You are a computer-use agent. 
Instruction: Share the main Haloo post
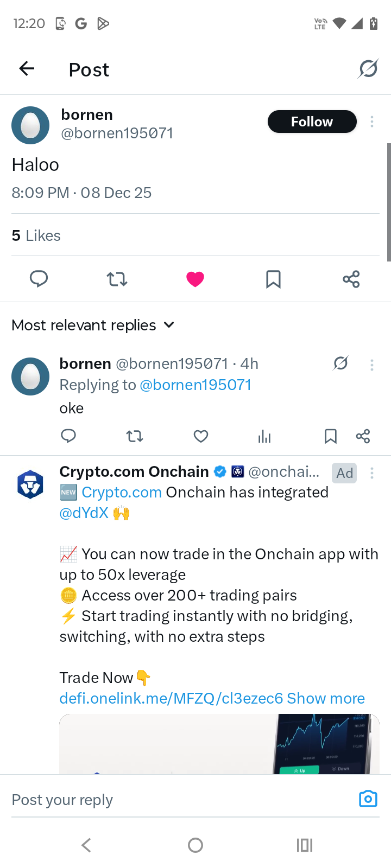[x=351, y=279]
